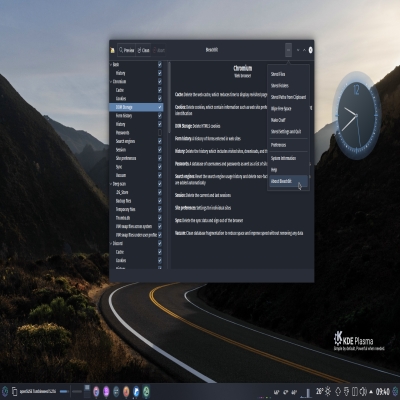Click the Chromium heading in details pane

tap(242, 68)
